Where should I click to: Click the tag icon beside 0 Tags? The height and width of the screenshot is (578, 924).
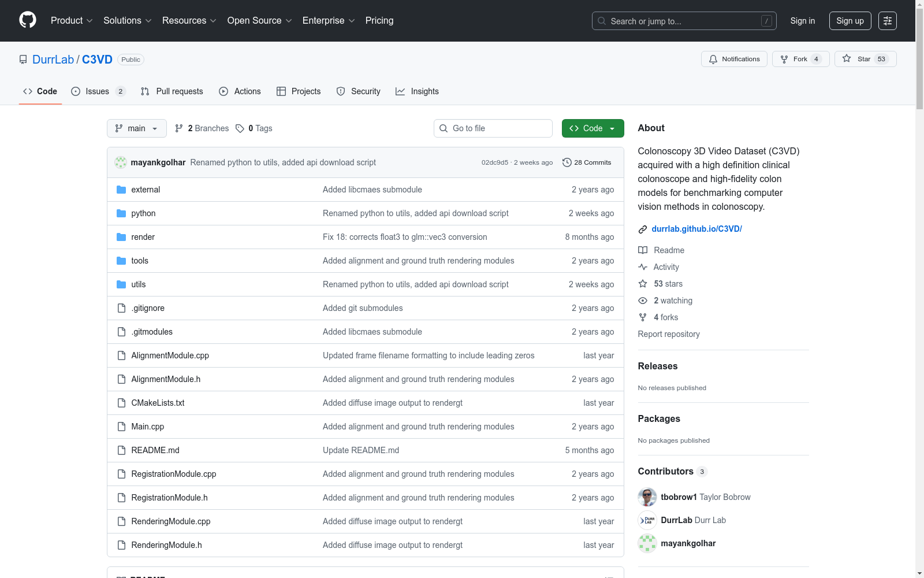point(240,128)
